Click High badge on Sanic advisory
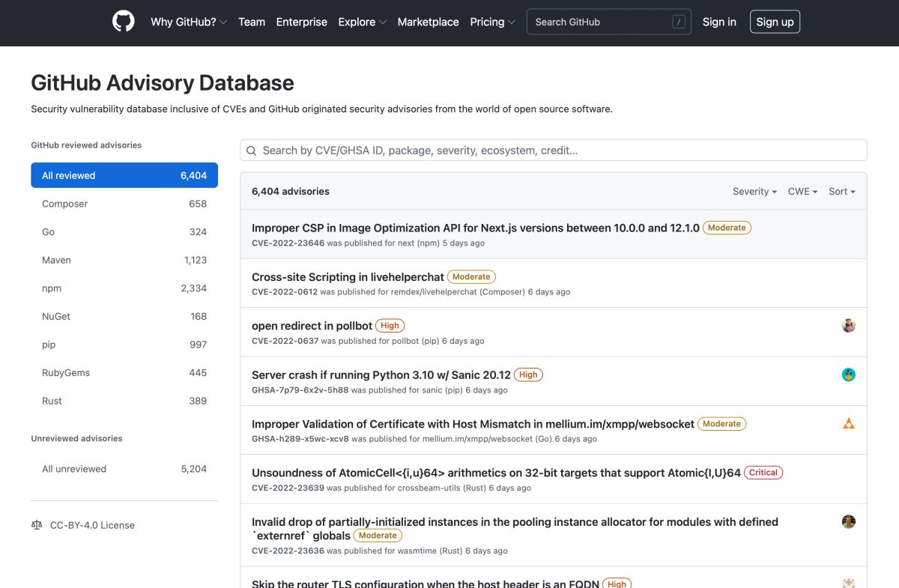Viewport: 899px width, 588px height. pos(528,375)
